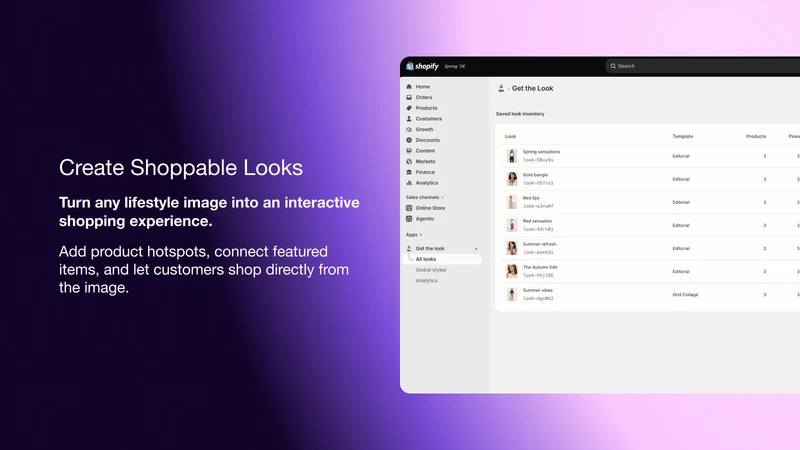Viewport: 800px width, 450px height.
Task: Click the Look column header
Action: coord(510,137)
